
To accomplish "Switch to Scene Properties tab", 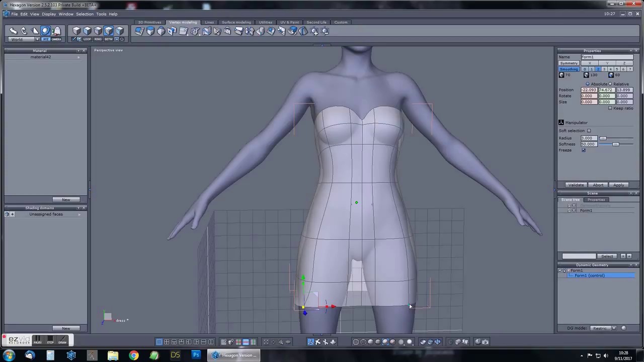I will pyautogui.click(x=596, y=200).
